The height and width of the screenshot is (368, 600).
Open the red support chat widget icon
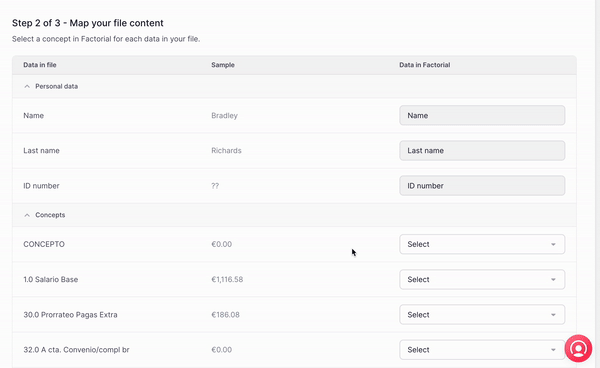(x=578, y=348)
